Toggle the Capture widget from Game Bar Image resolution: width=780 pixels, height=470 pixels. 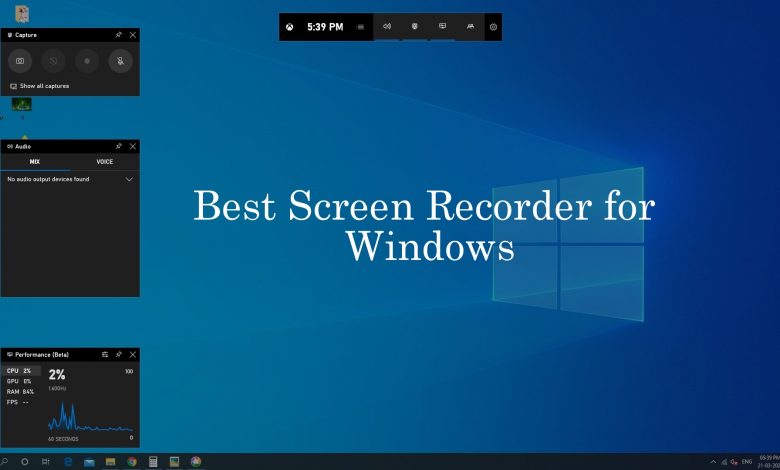click(x=414, y=26)
